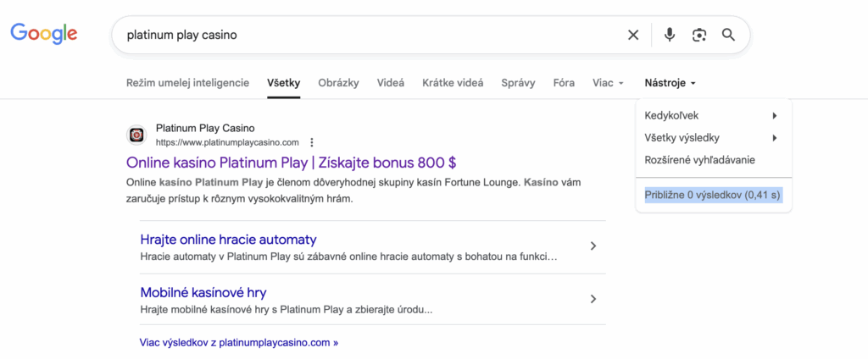Collapse the Nástroje tools dropdown
868x359 pixels.
[670, 83]
